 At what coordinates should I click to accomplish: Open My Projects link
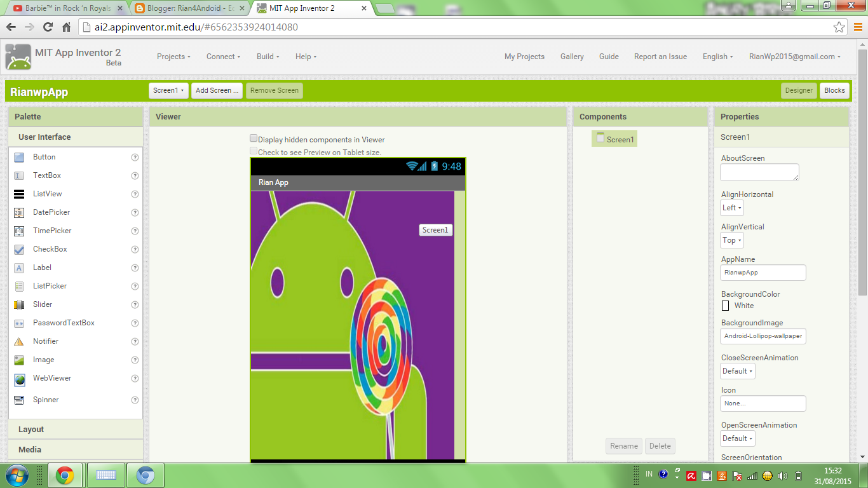[x=524, y=57]
